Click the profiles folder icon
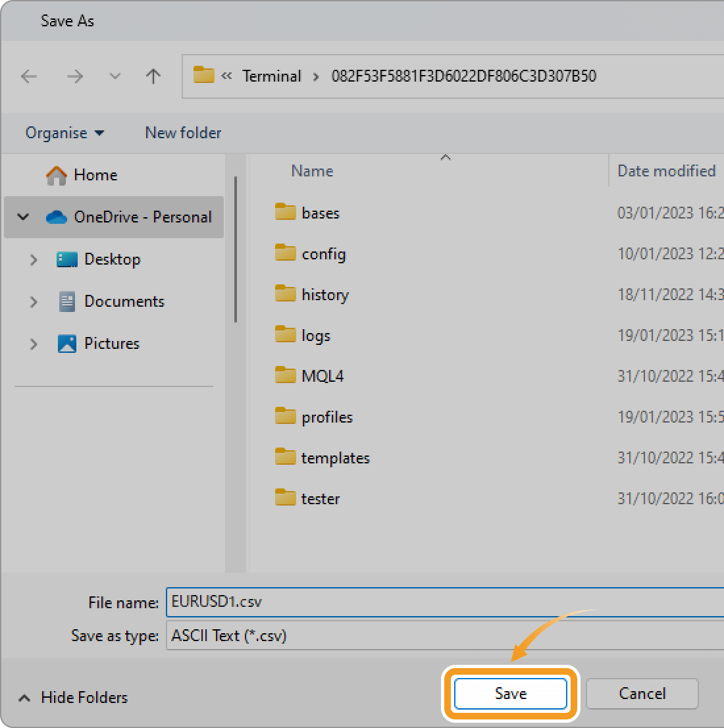724x728 pixels. [x=285, y=416]
